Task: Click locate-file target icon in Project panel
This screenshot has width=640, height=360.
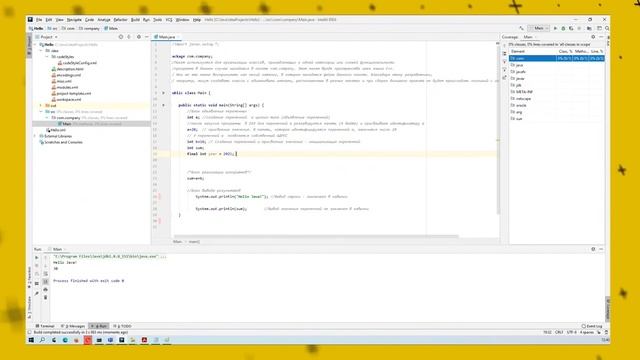Action: [x=121, y=37]
